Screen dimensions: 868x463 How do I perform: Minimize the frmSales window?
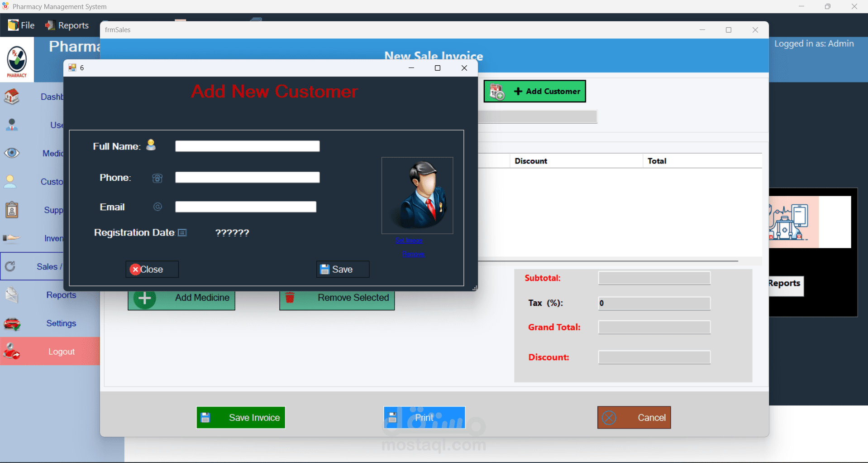click(x=702, y=30)
